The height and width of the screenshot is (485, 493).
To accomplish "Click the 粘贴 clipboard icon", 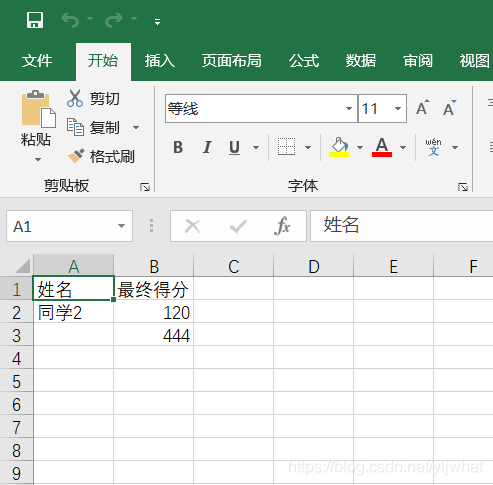I will pyautogui.click(x=38, y=109).
